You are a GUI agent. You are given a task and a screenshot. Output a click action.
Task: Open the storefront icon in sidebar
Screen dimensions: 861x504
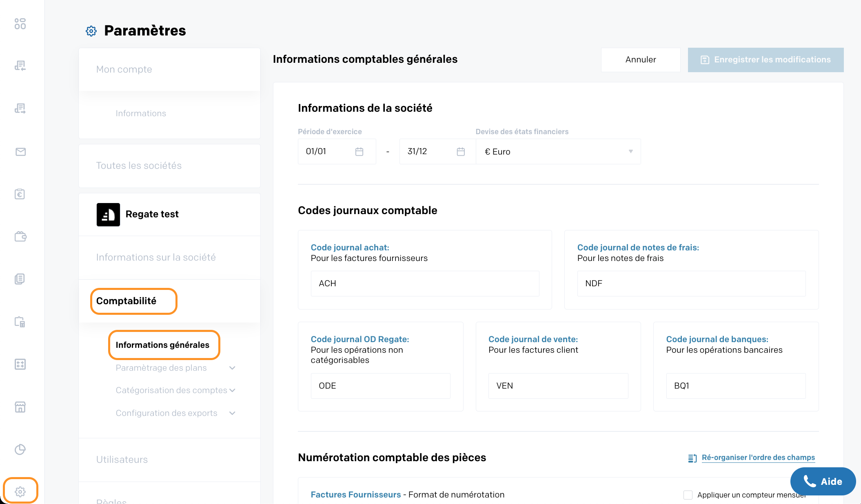pos(20,407)
